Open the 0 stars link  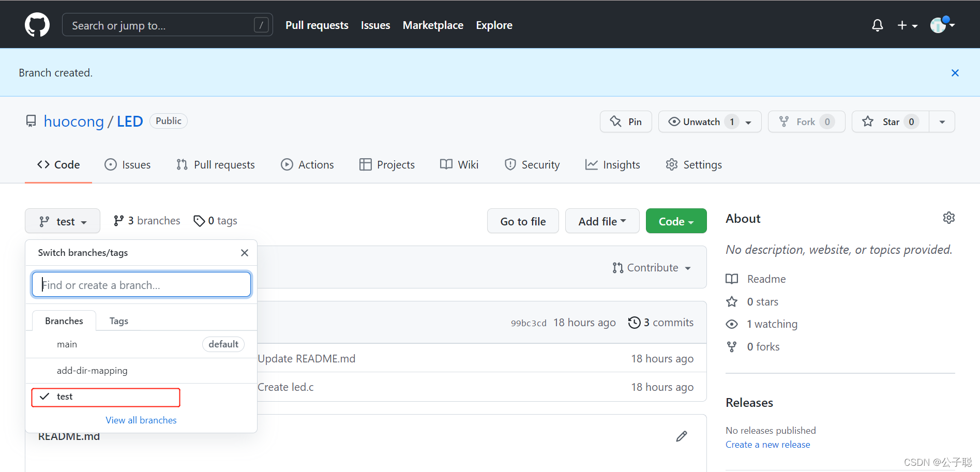pyautogui.click(x=752, y=302)
